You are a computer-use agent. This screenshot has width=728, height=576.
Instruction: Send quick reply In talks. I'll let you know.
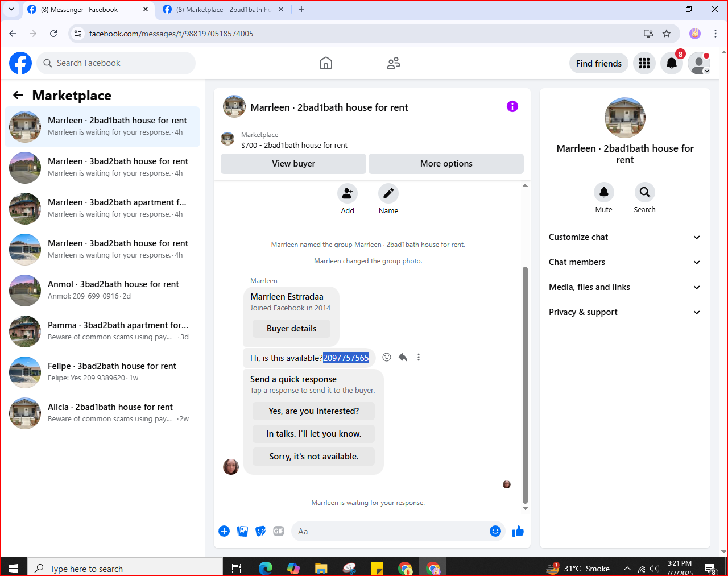(314, 434)
